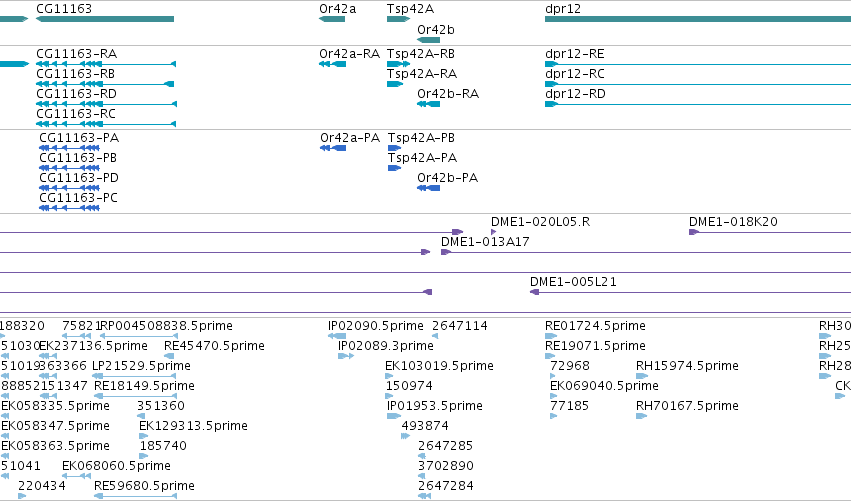Click EST EK068060.5prime

point(116,467)
